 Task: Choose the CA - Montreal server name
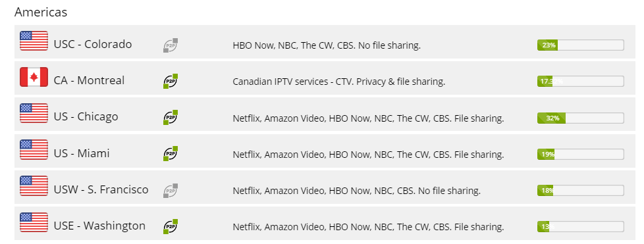click(x=89, y=80)
